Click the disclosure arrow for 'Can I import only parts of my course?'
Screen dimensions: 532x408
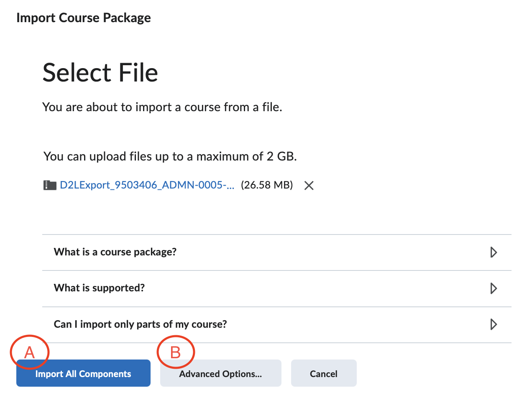pos(494,324)
